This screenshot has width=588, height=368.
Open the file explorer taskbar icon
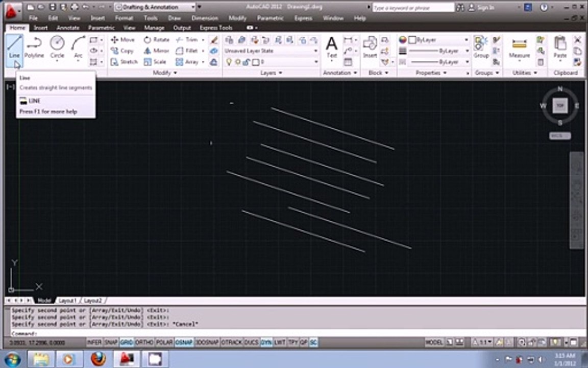[41, 359]
